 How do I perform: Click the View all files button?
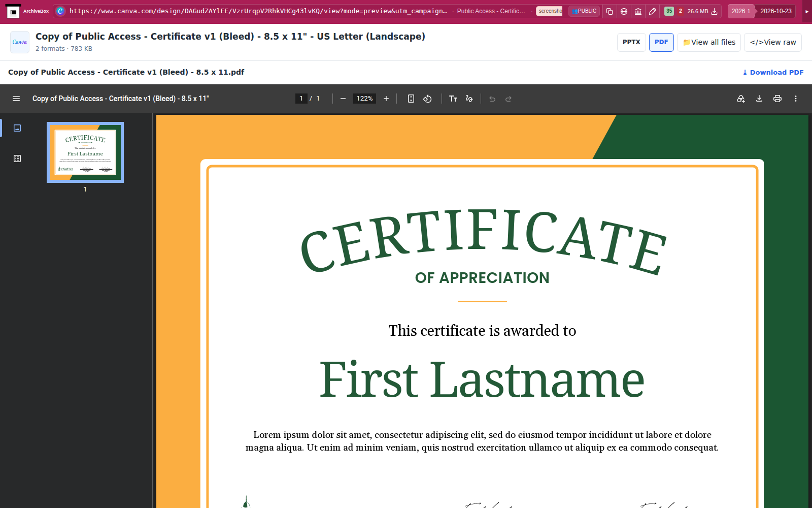click(x=709, y=42)
